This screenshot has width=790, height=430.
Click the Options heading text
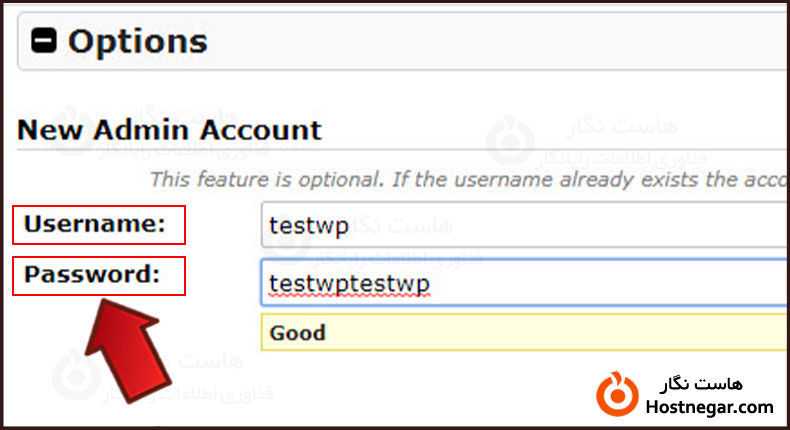click(x=137, y=41)
